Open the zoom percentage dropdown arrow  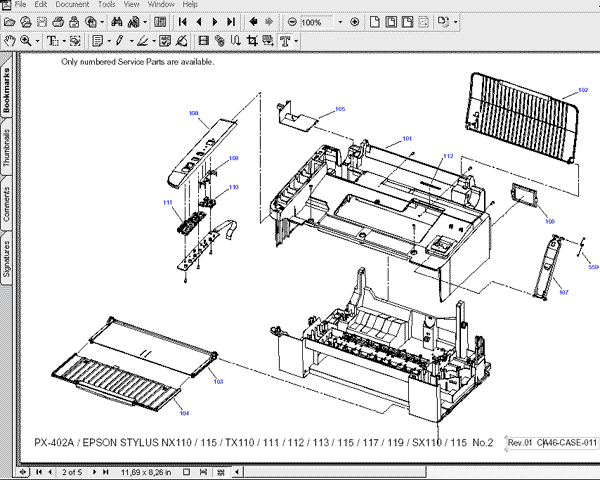(340, 22)
